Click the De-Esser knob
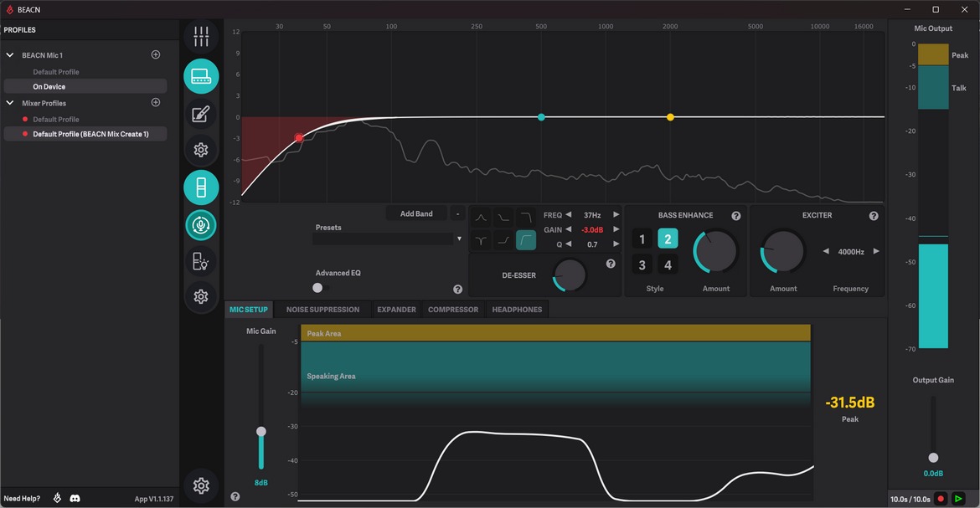The image size is (980, 508). click(x=570, y=275)
